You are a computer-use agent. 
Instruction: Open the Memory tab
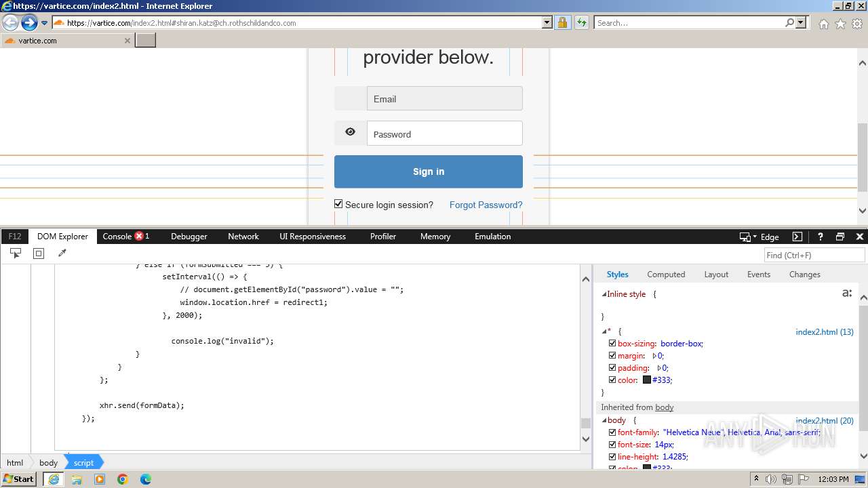435,237
